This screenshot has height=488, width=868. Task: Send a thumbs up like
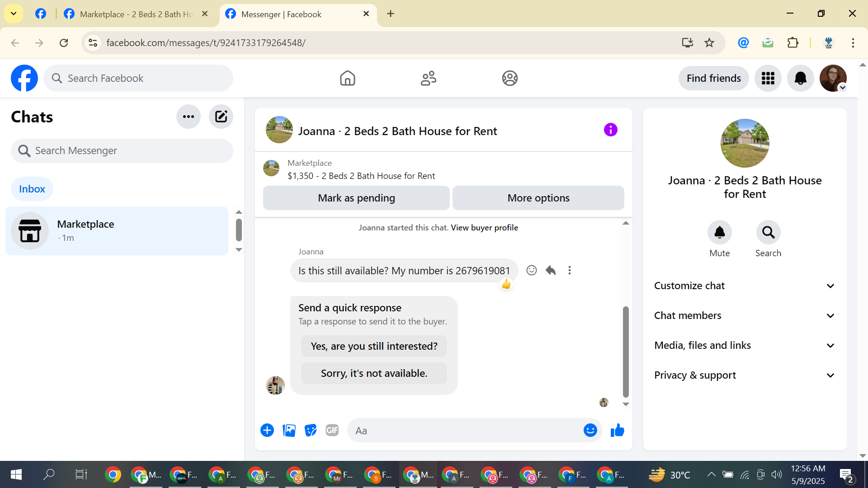point(617,430)
